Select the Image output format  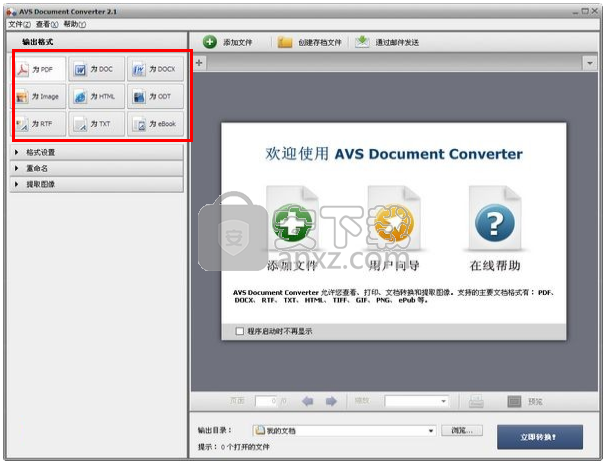click(x=38, y=96)
